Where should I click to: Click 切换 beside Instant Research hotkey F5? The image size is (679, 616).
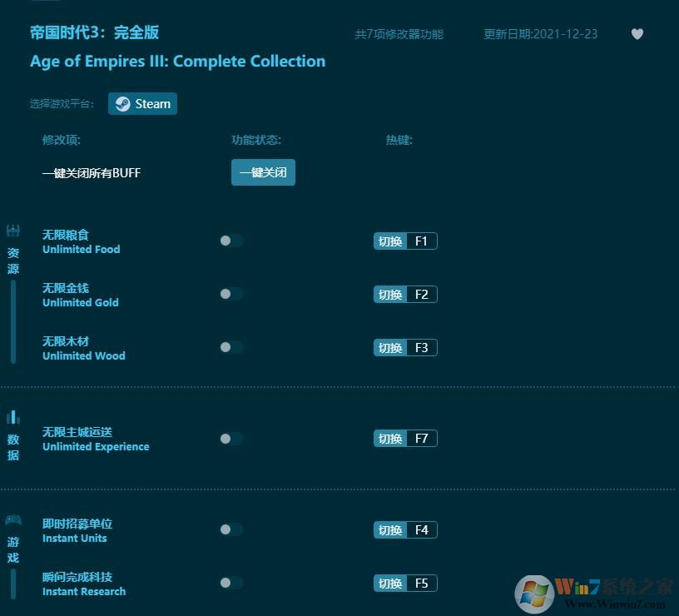(389, 583)
